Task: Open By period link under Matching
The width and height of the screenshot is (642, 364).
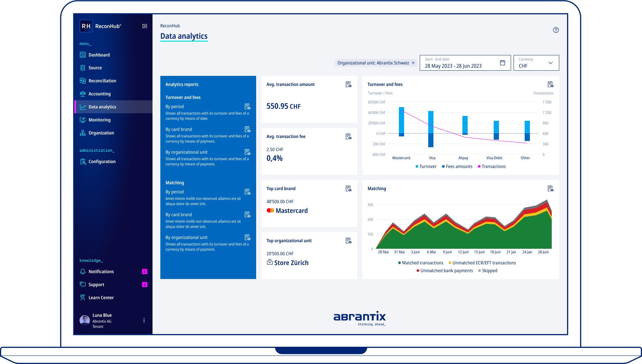Action: click(x=175, y=192)
